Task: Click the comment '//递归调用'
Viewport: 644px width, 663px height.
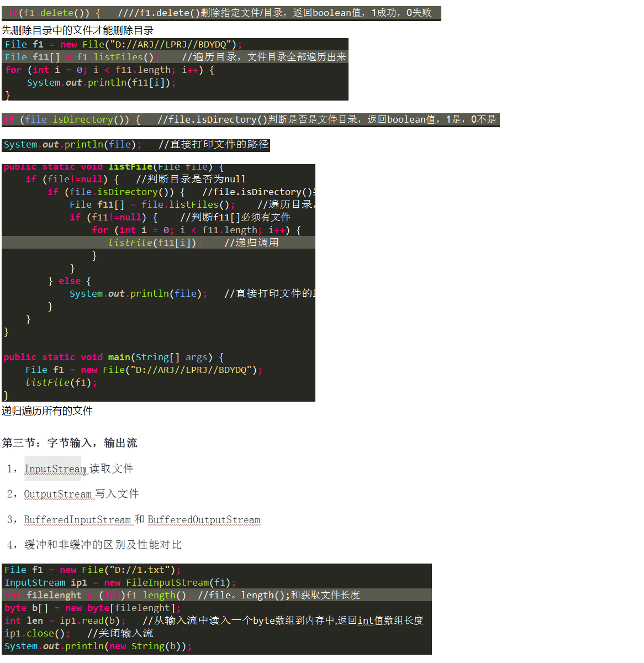Action: [x=252, y=243]
